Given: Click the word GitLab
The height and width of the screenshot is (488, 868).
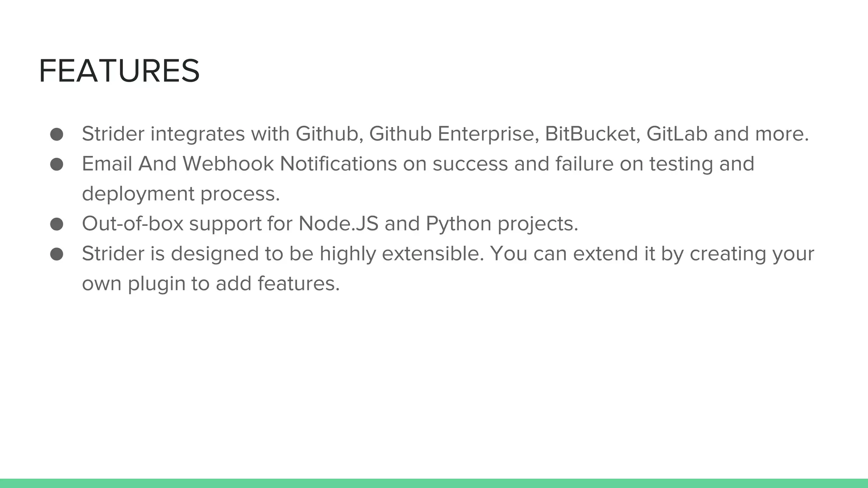Looking at the screenshot, I should (x=677, y=134).
